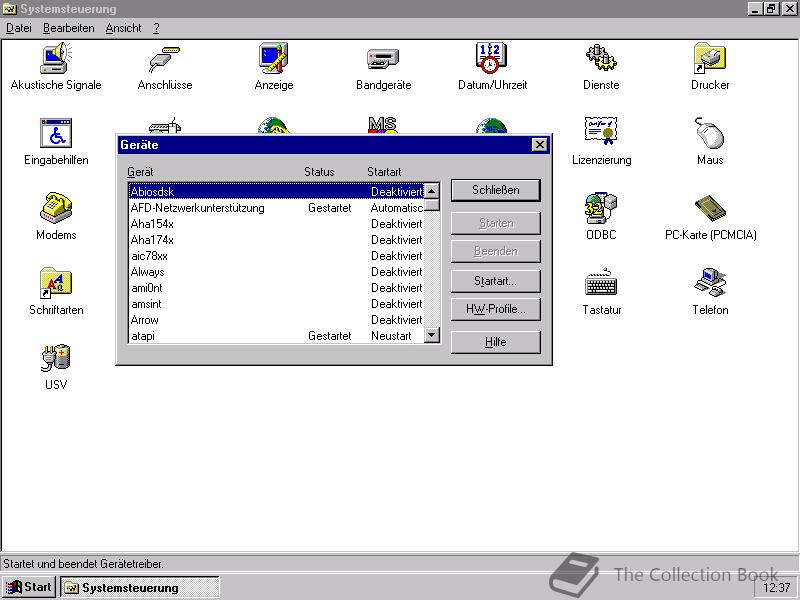Restore the Systemsteuerung window size
This screenshot has width=800, height=600.
(x=771, y=9)
